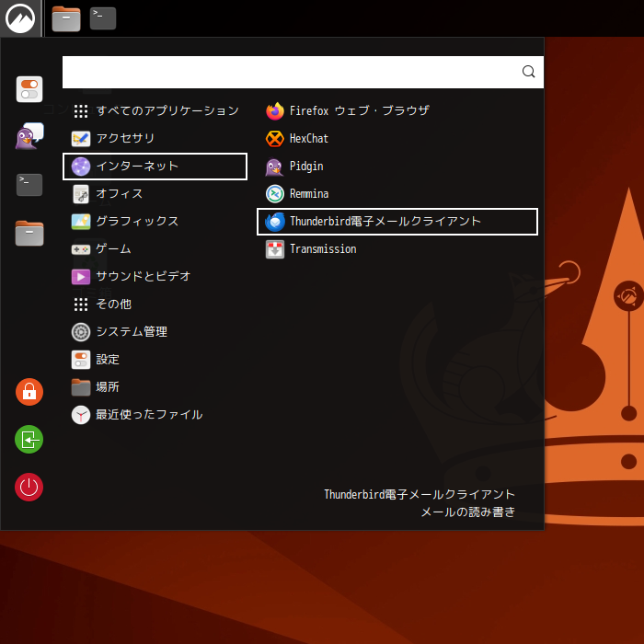
Task: Select ゲーム category
Action: click(x=155, y=249)
